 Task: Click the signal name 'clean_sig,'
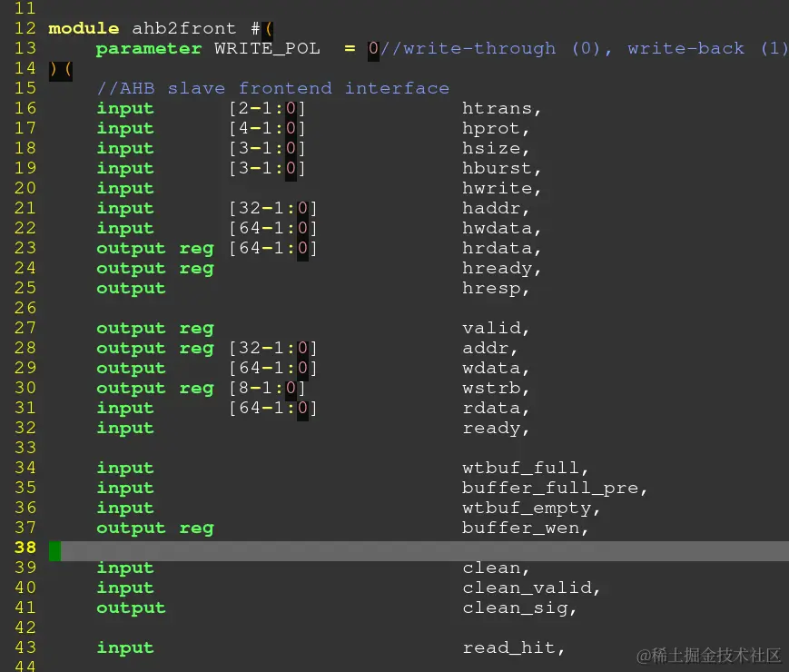click(x=519, y=608)
